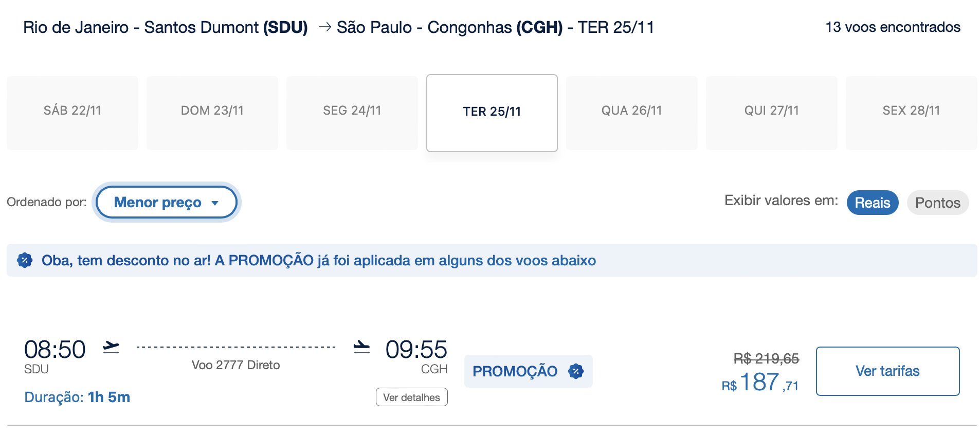Click the PROMOÇÃO tag on the flight
This screenshot has width=980, height=435.
515,371
